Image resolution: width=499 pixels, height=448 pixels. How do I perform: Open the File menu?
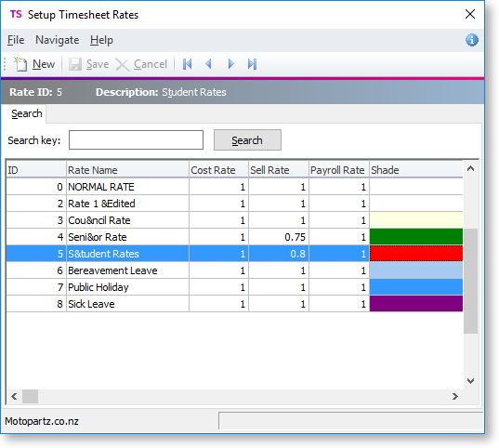[16, 40]
